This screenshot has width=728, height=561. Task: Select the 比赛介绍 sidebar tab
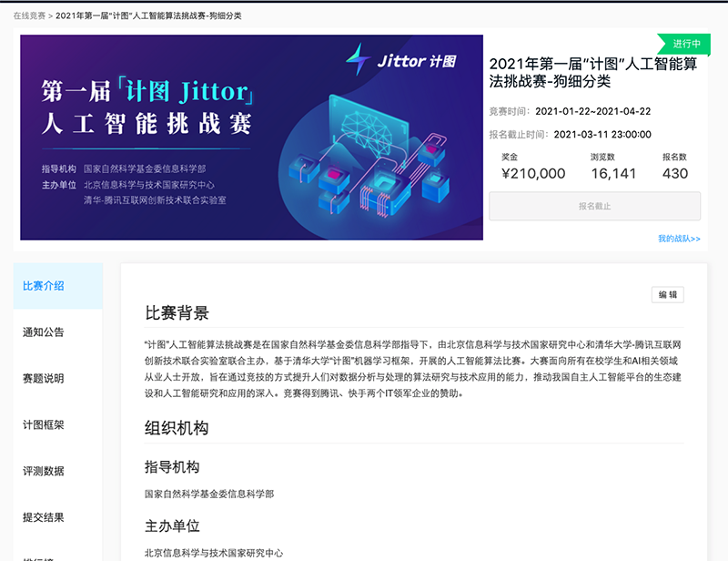pos(44,286)
